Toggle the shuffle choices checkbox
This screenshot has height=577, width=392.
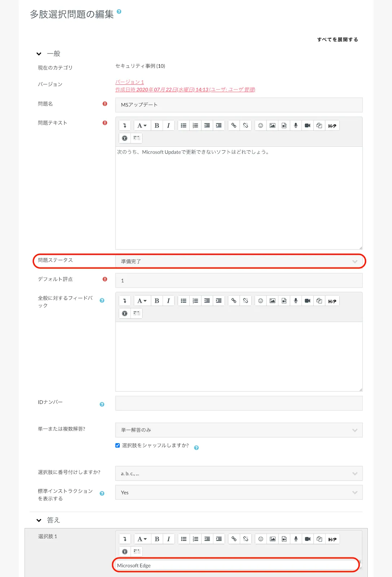[118, 445]
